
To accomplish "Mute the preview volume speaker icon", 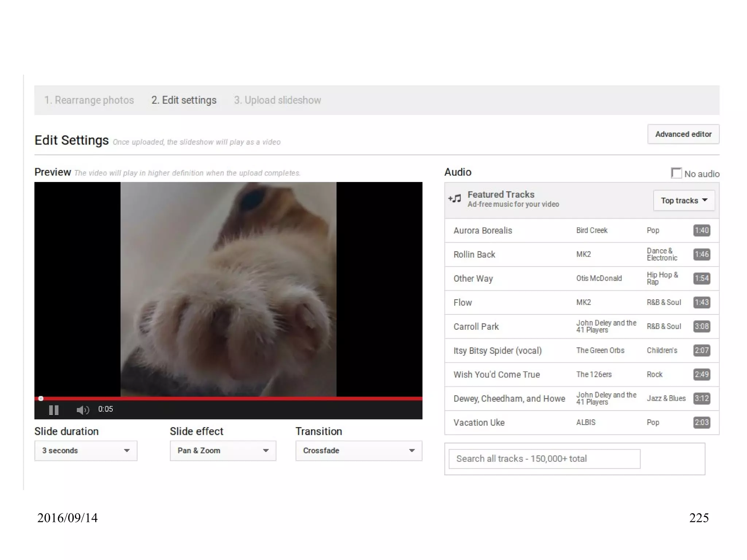I will tap(82, 410).
